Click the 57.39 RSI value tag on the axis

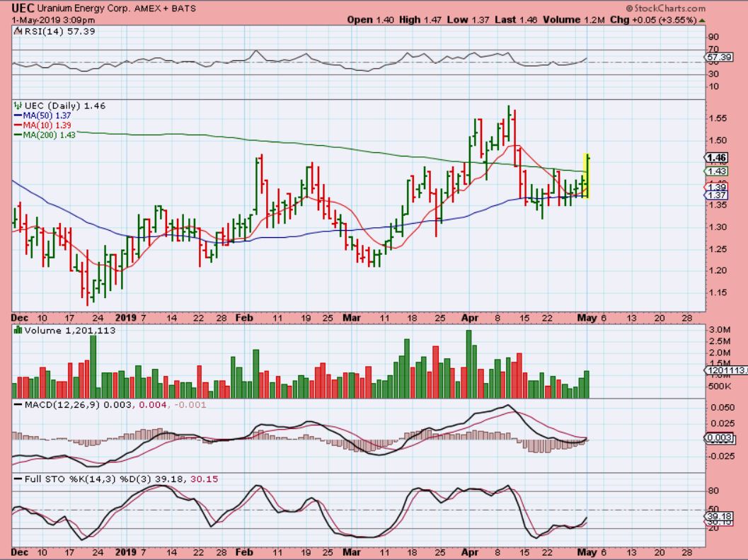tap(719, 57)
